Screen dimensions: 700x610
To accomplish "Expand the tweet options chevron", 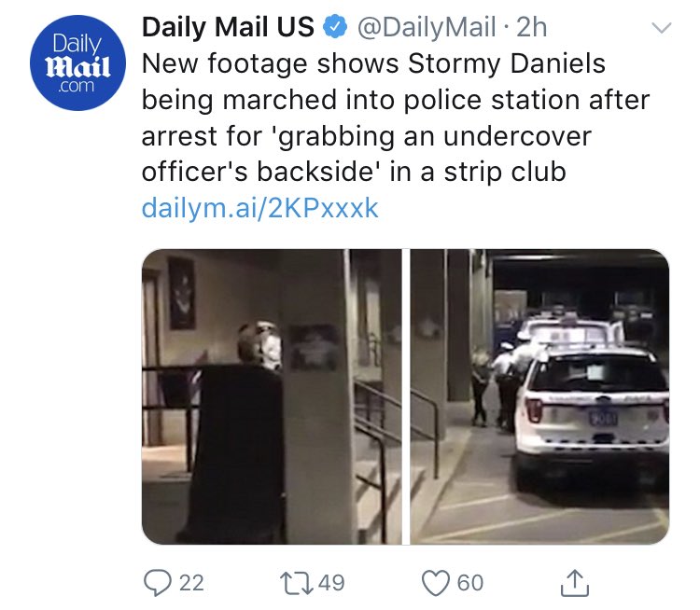I will (x=661, y=28).
